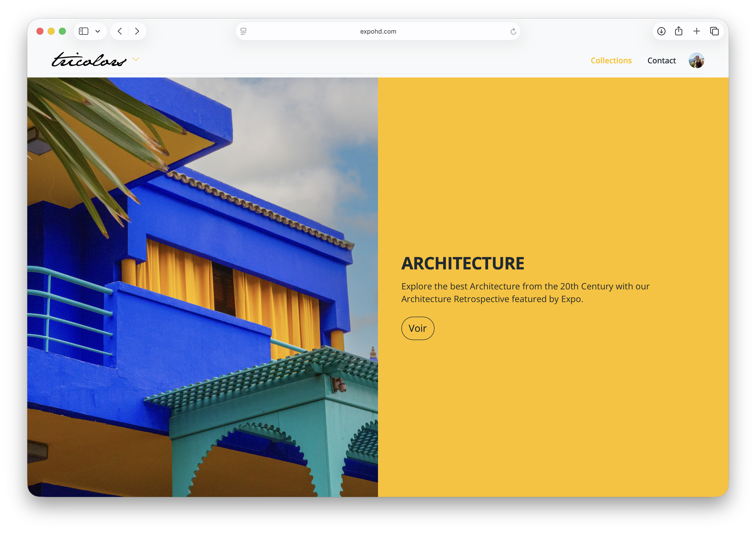Click the Safari sidebar toggle icon
Screen dimensions: 756x533
84,31
